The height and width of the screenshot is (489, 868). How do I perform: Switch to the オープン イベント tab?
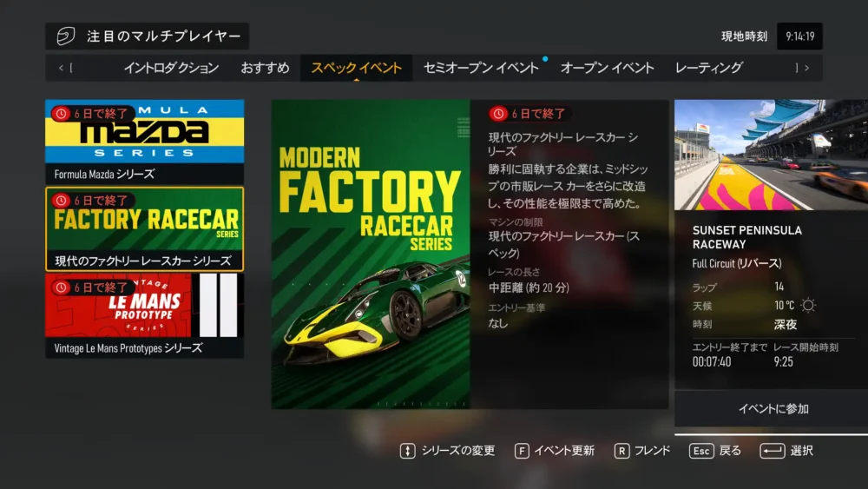pos(608,68)
